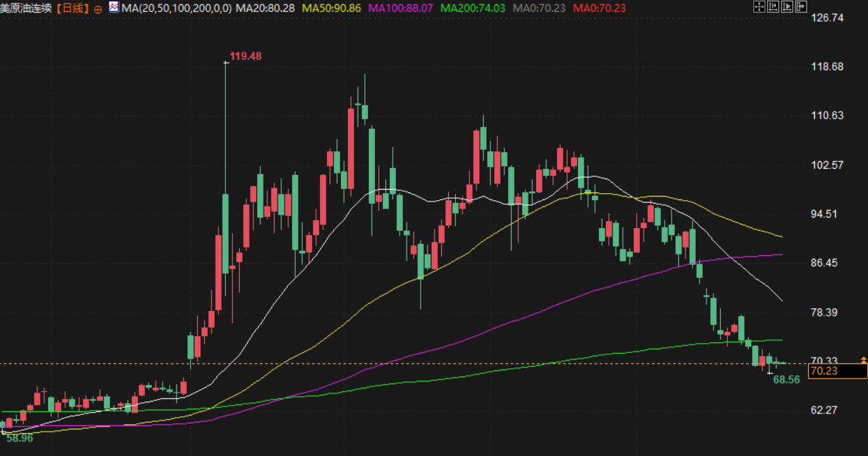Select the green MA200:74.03 legend
The width and height of the screenshot is (868, 456).
click(x=474, y=8)
